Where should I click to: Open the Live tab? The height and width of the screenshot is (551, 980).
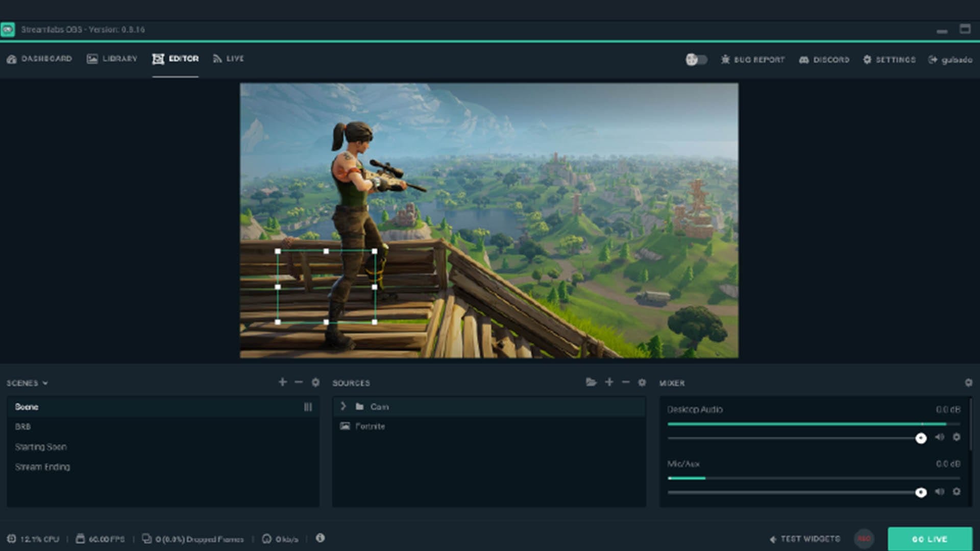228,59
